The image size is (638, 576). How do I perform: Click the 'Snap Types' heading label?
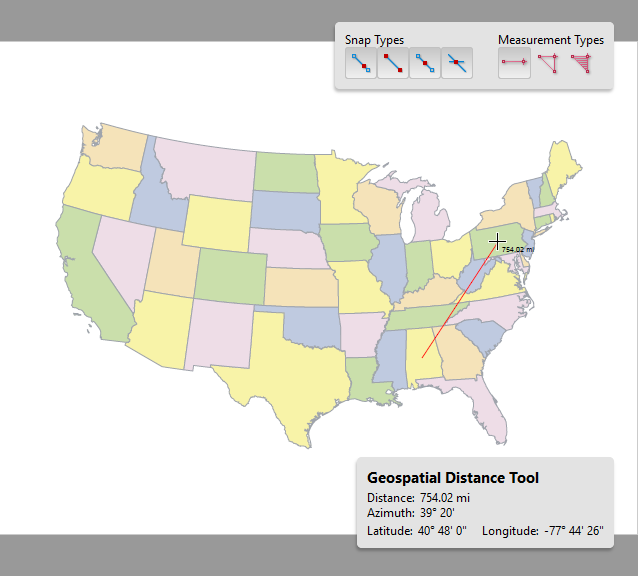[x=374, y=40]
